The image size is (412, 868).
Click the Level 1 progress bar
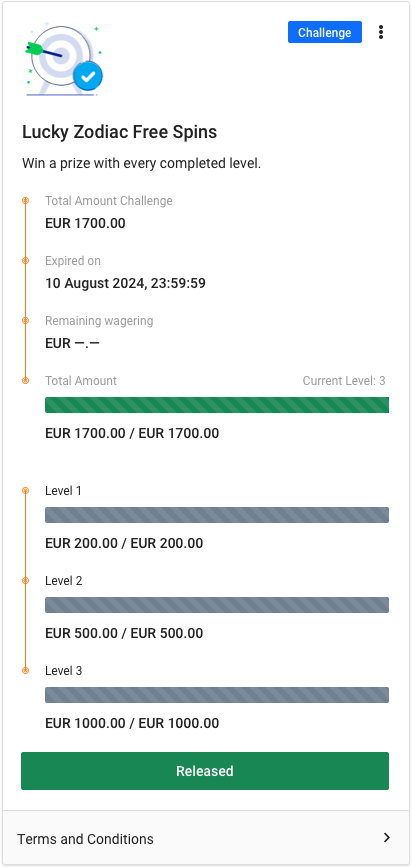[217, 515]
